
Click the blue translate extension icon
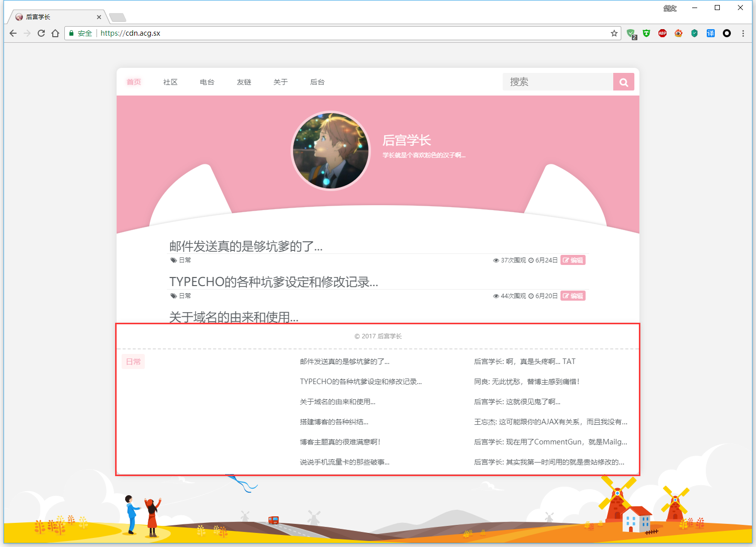click(x=710, y=33)
